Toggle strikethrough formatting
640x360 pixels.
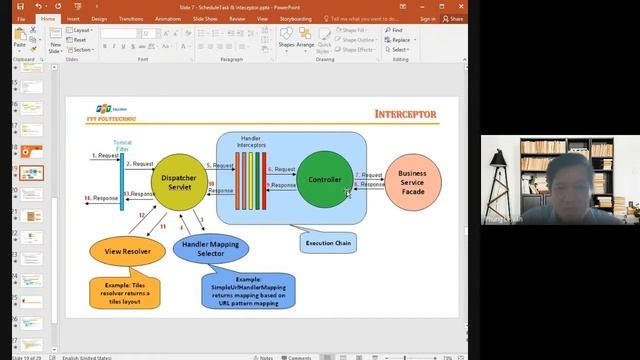[x=142, y=47]
